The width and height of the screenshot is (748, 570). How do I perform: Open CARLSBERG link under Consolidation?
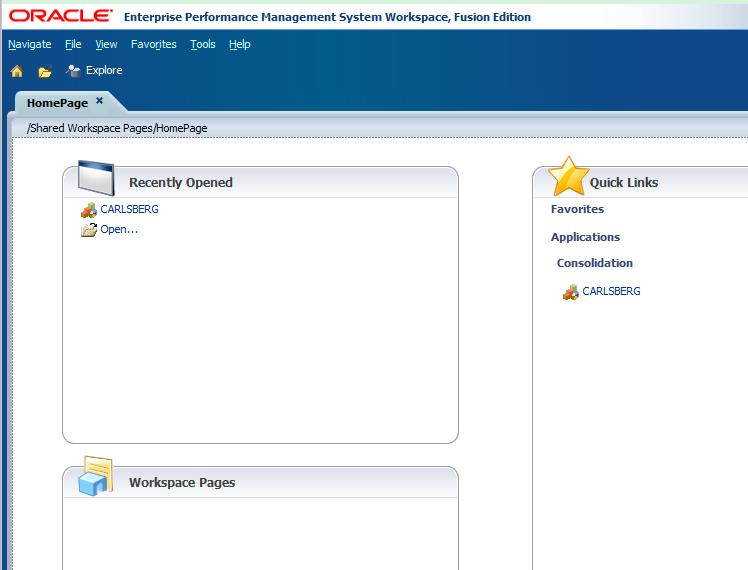[x=611, y=291]
